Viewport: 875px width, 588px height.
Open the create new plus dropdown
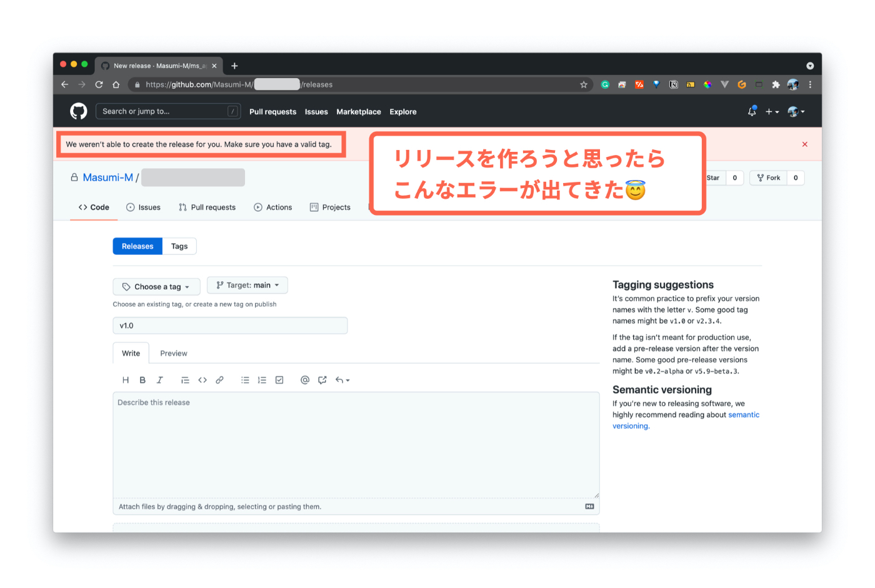(772, 112)
